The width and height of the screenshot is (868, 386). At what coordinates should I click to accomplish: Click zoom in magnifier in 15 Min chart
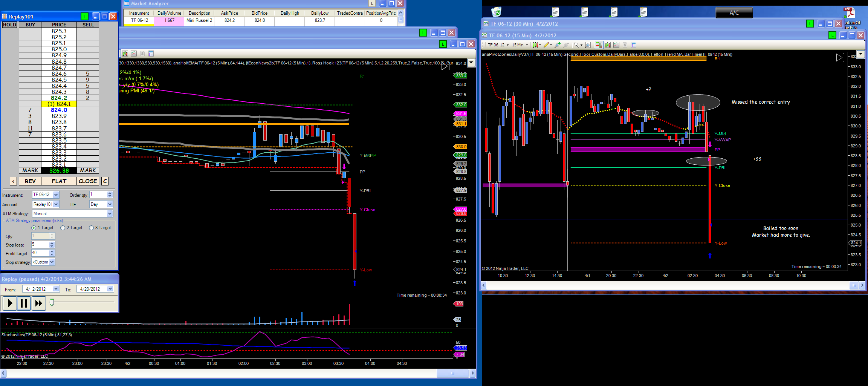point(558,45)
